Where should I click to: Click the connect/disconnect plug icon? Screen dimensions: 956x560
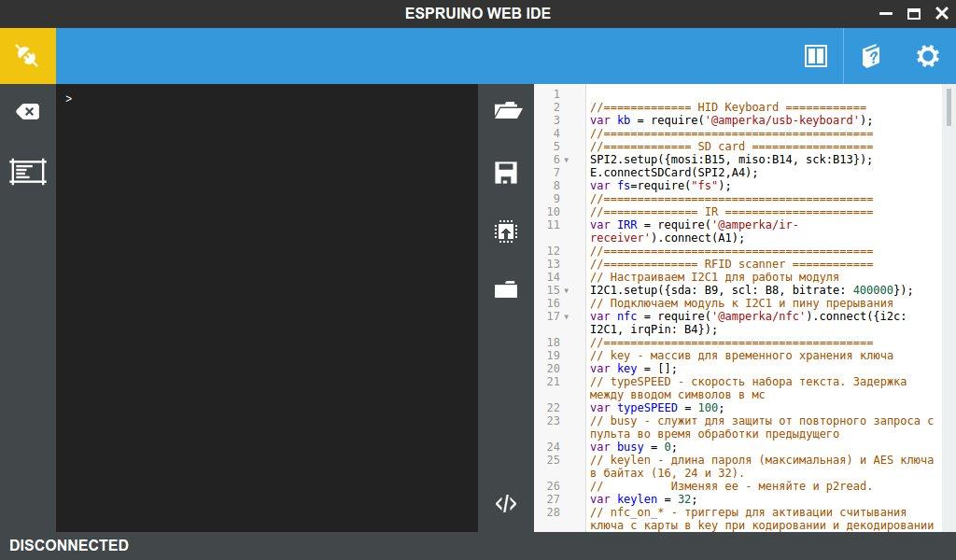tap(27, 56)
